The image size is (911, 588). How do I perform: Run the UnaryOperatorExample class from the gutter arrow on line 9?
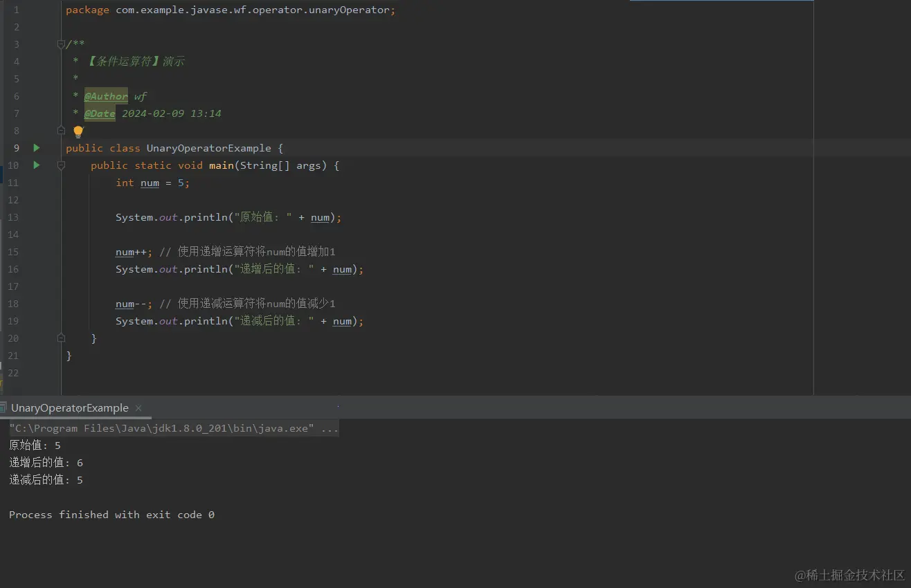[x=37, y=147]
